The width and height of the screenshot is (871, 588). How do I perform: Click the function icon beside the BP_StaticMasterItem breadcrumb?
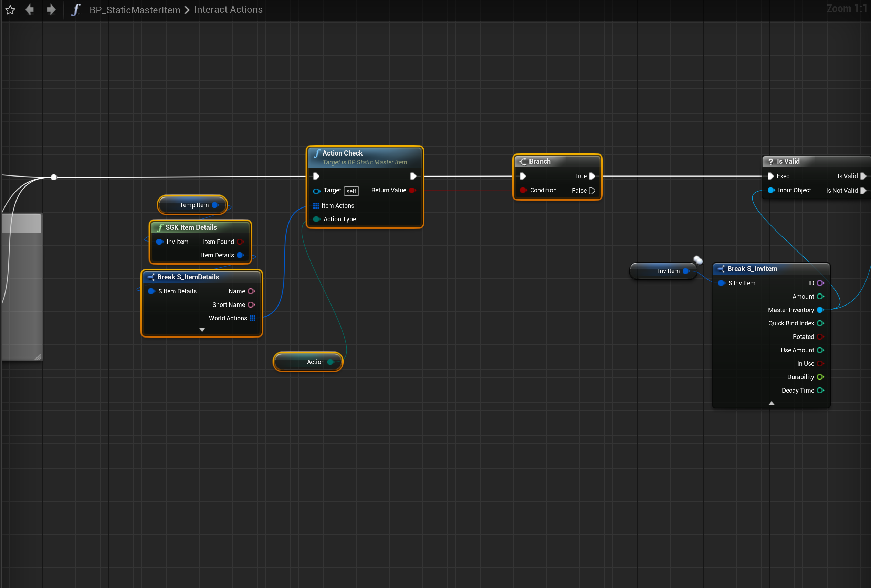pyautogui.click(x=76, y=10)
